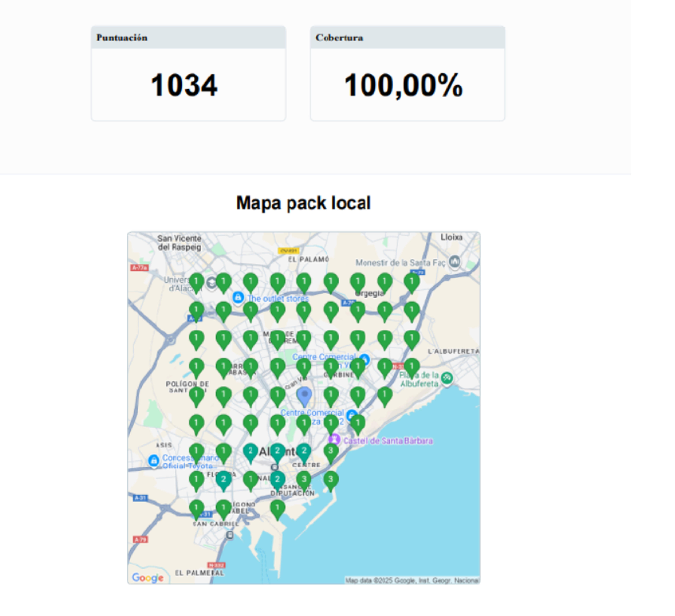Click the Concesionario Oficial Toyota shop icon
The image size is (675, 616).
154,461
